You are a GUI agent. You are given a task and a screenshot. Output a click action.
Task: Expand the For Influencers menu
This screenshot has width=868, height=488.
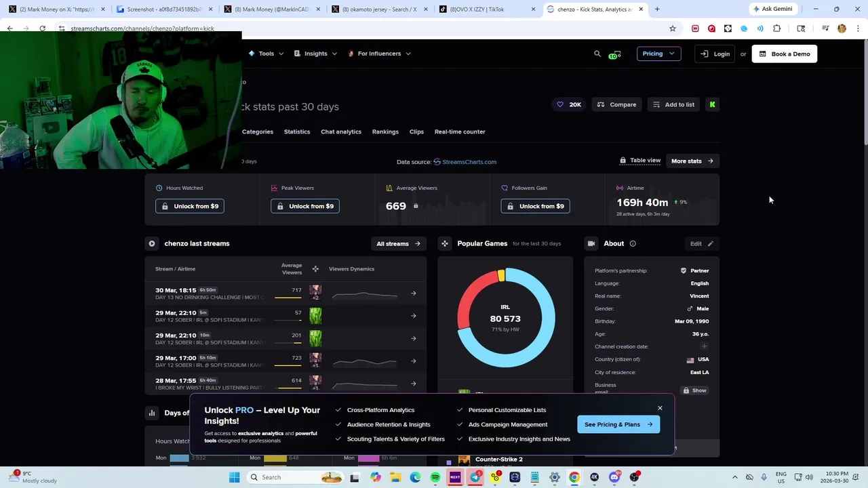click(380, 54)
